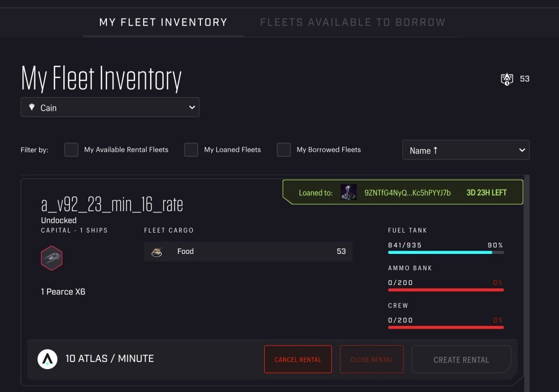Screen dimensions: 559x392
Task: Open the Cain profile dropdown
Action: [x=110, y=108]
